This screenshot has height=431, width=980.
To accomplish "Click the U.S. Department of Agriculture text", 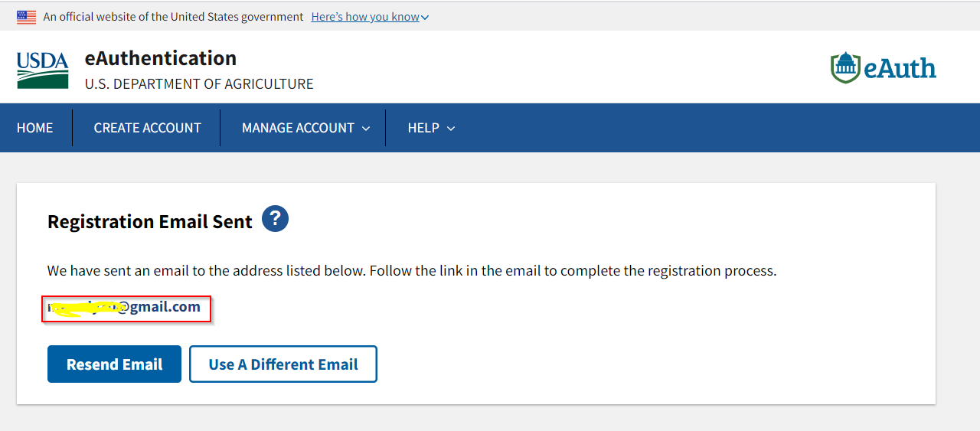I will (x=199, y=84).
